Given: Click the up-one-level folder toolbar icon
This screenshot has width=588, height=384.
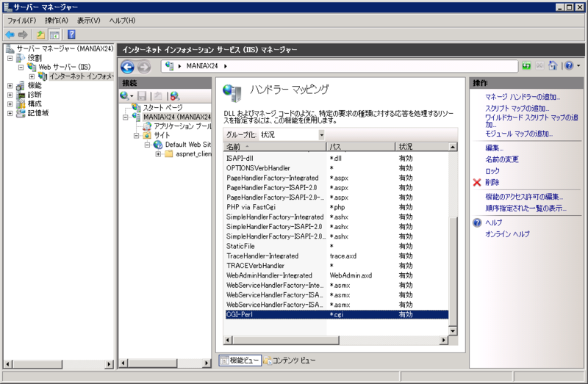Looking at the screenshot, I should pos(40,35).
